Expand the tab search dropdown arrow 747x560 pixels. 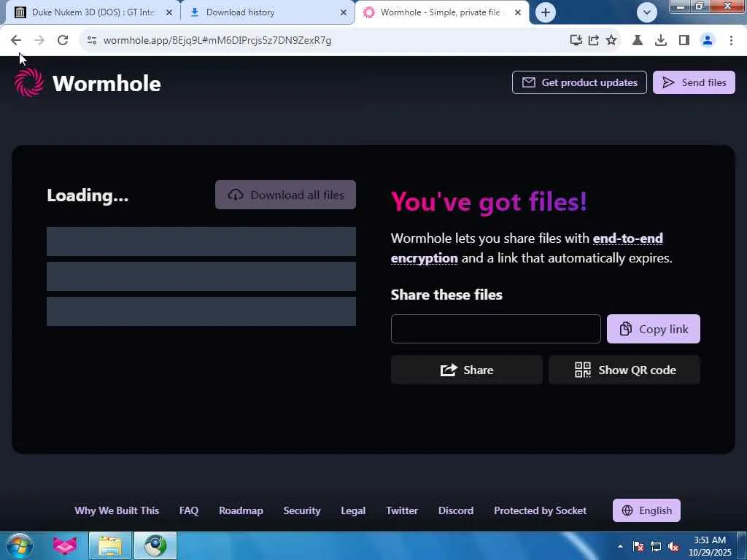click(646, 12)
